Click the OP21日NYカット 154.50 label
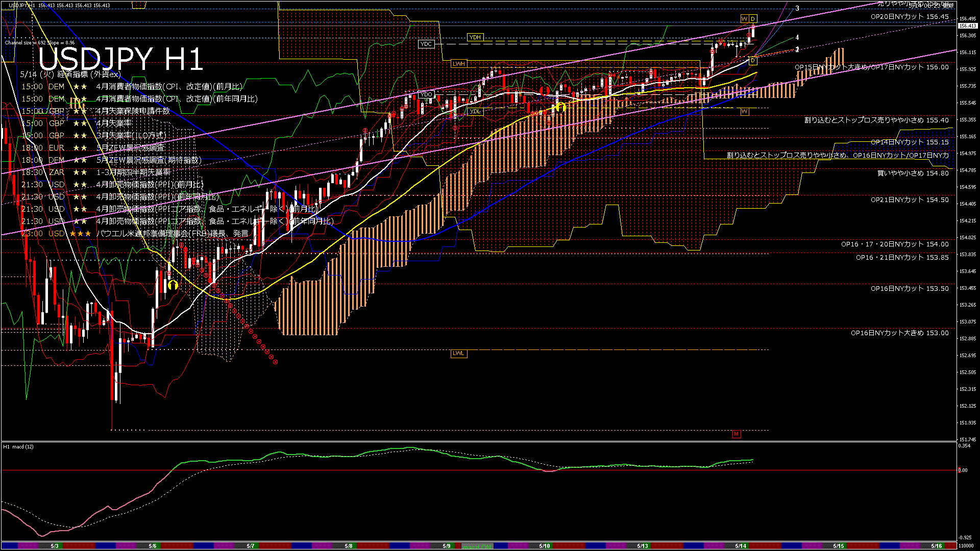Screen dimensions: 980x551 910,200
